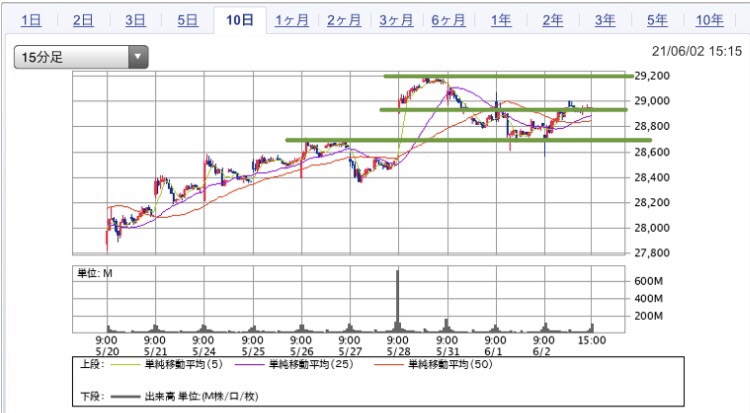The height and width of the screenshot is (413, 750).
Task: Click the 400M volume axis label
Action: coord(649,299)
